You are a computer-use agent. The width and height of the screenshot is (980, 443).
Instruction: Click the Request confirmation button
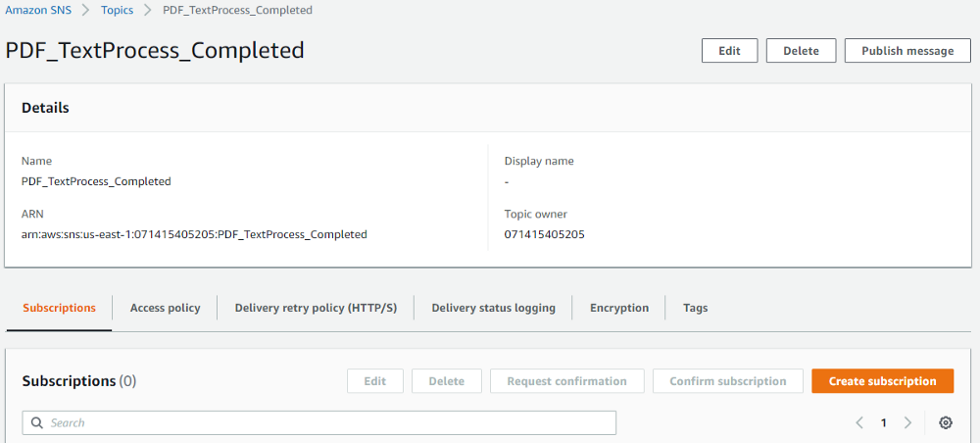tap(566, 381)
